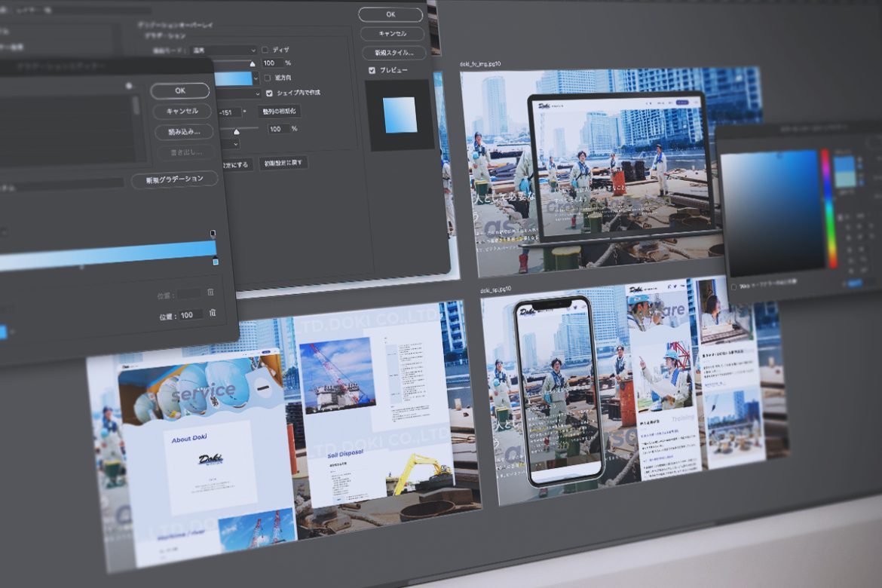
Task: Click the rainbow hue slider in Color Picker
Action: [x=828, y=208]
